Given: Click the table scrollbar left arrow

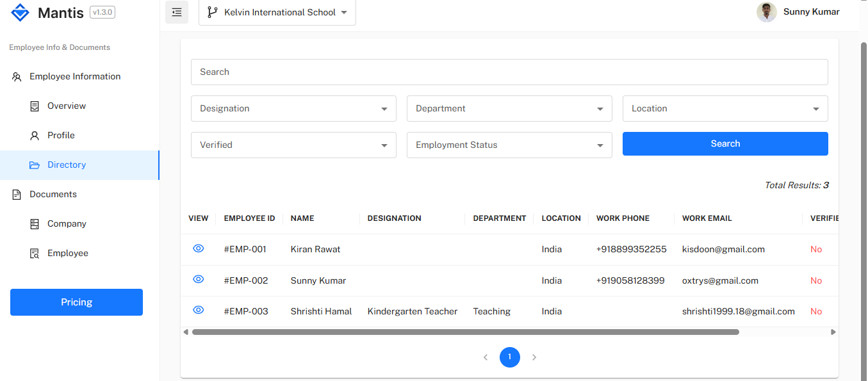Looking at the screenshot, I should point(186,332).
